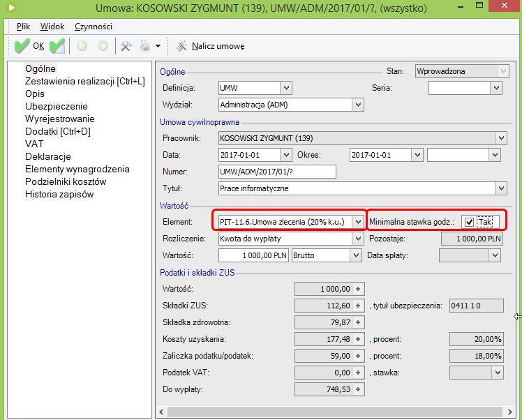Image resolution: width=522 pixels, height=420 pixels.
Task: Open Zestawienia realizacji [Ctrl+L] section
Action: click(x=85, y=81)
